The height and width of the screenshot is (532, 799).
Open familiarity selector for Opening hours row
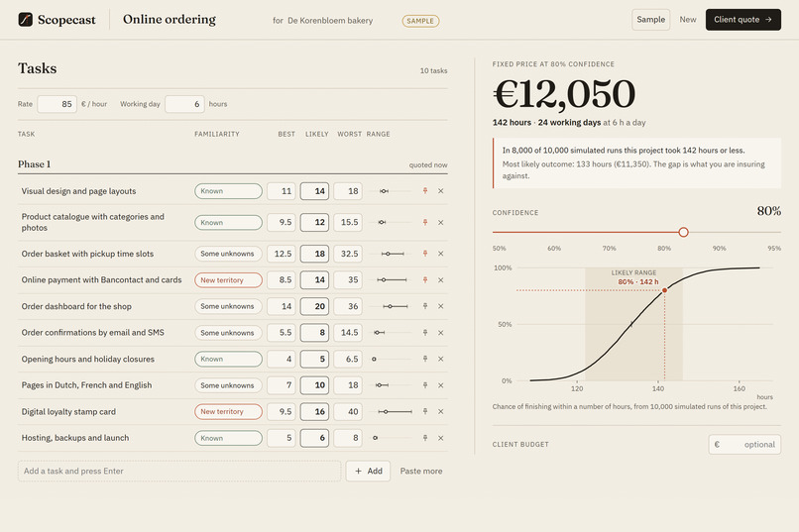228,359
